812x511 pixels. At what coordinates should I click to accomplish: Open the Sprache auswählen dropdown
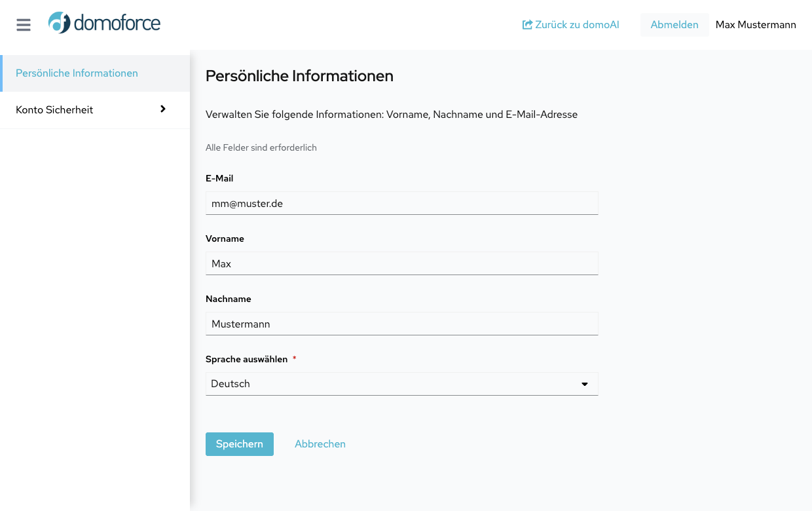[401, 384]
